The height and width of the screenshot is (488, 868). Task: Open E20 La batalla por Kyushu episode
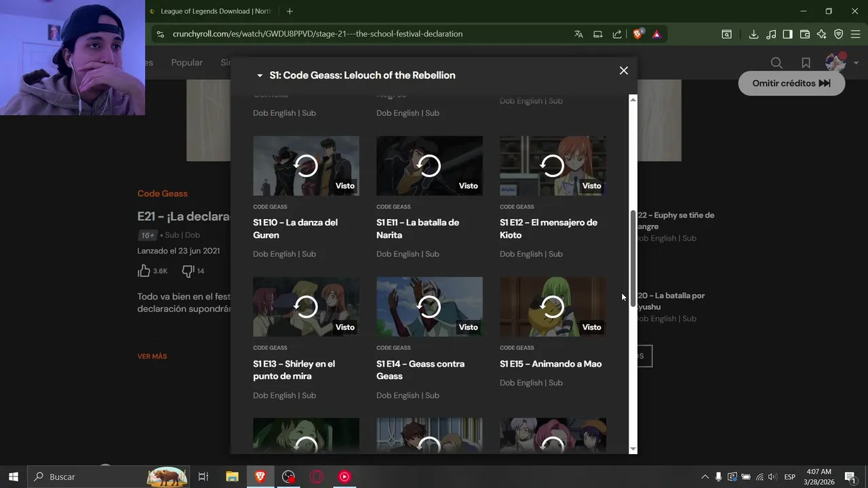[671, 301]
